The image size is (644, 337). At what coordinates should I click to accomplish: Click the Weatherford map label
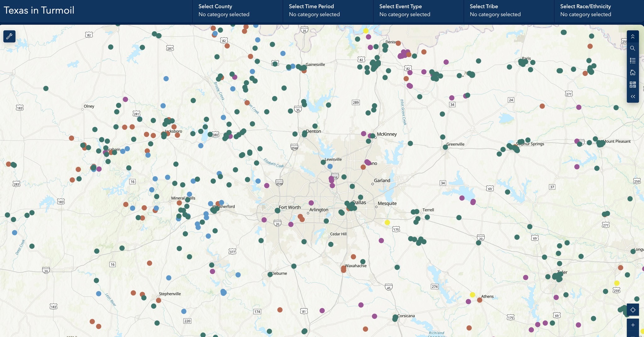224,207
